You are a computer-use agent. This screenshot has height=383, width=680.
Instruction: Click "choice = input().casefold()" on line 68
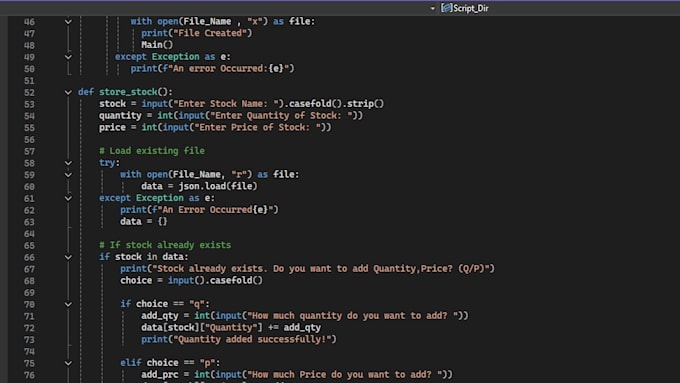[x=191, y=280]
